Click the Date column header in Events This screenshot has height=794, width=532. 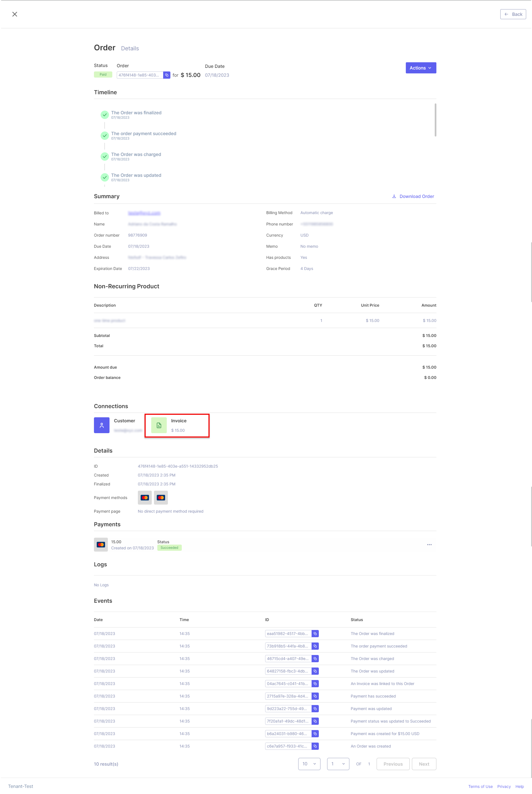(x=98, y=620)
